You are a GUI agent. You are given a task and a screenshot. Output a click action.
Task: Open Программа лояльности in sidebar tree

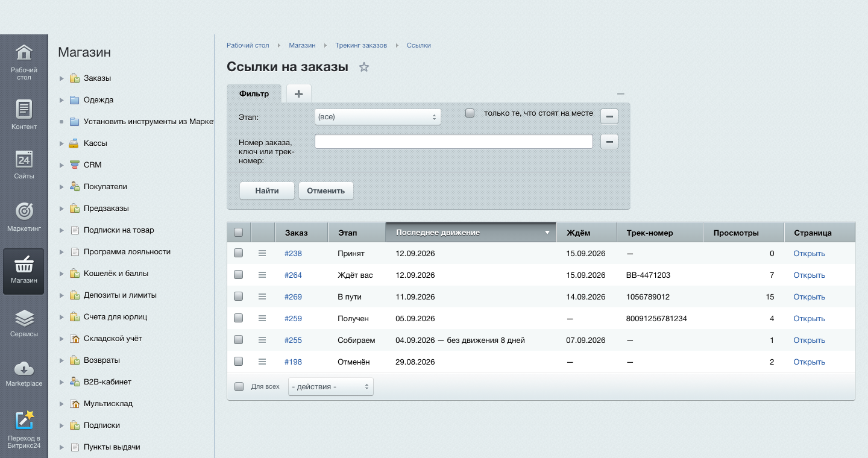coord(127,252)
